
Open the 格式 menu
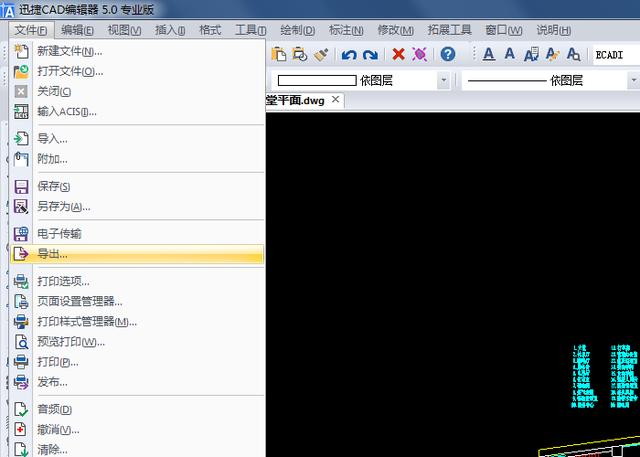(x=210, y=30)
